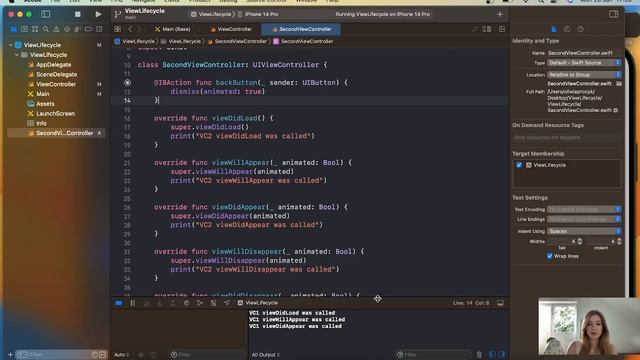Screen dimensions: 640x360
Task: Clear the console with trash icon
Action: pyautogui.click(x=479, y=355)
